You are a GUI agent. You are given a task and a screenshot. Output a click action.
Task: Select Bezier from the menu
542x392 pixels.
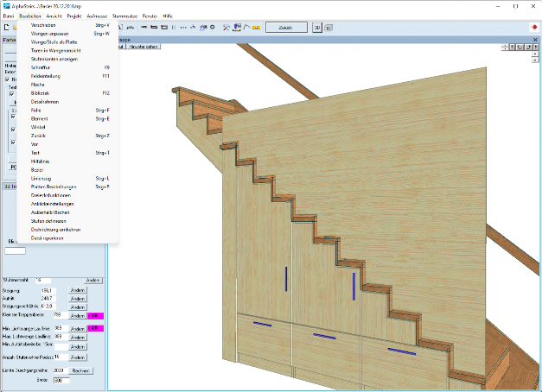[x=67, y=169]
